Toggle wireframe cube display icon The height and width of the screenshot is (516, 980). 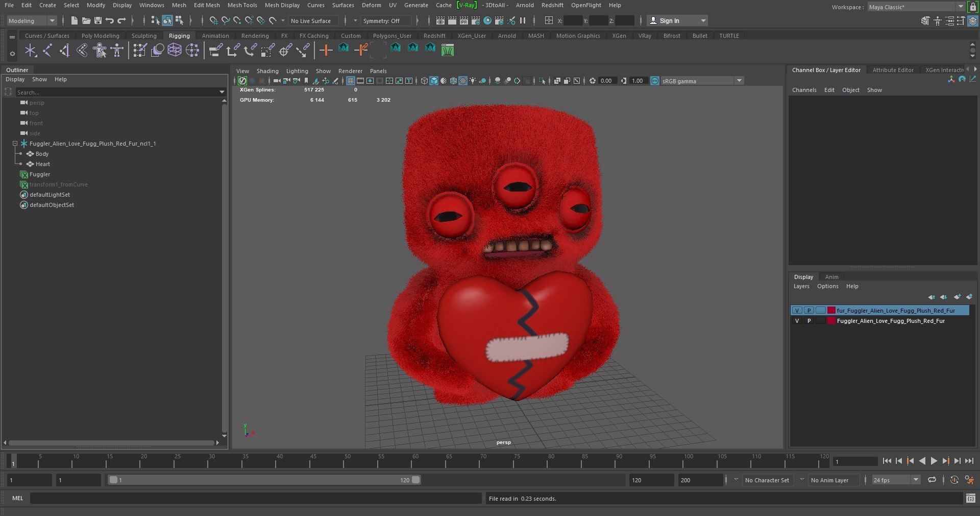[x=424, y=81]
